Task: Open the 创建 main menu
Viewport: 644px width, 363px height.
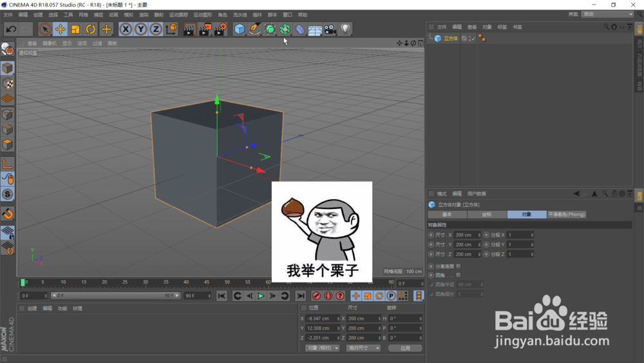Action: click(x=38, y=15)
